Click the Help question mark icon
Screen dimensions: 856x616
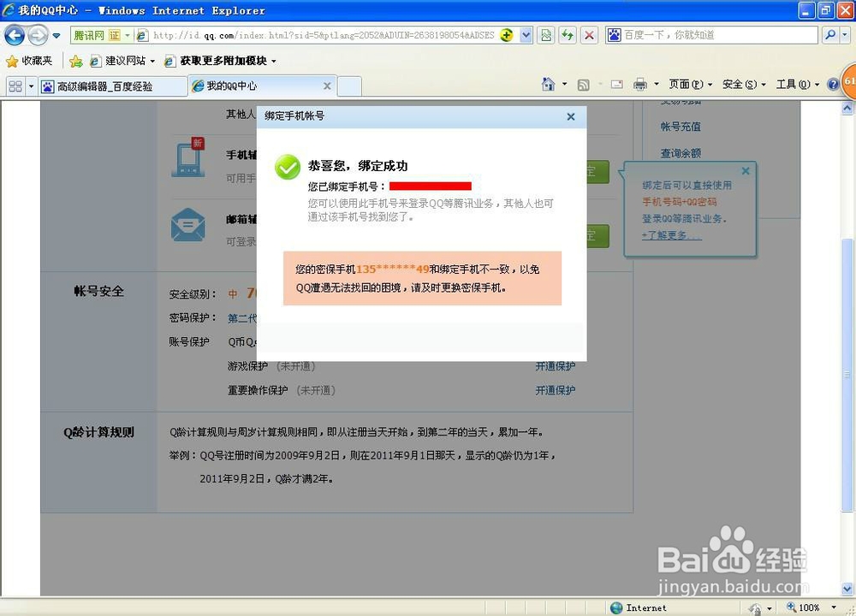[x=833, y=85]
